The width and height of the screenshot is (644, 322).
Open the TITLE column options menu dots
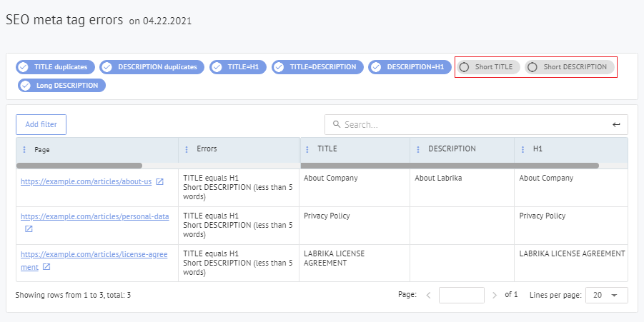coord(307,149)
